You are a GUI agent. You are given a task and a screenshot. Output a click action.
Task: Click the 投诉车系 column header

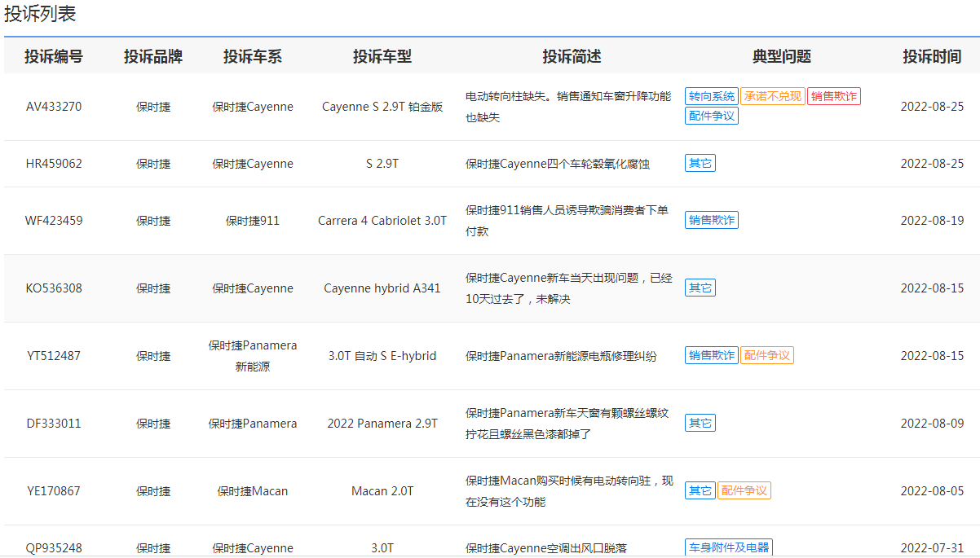coord(253,56)
